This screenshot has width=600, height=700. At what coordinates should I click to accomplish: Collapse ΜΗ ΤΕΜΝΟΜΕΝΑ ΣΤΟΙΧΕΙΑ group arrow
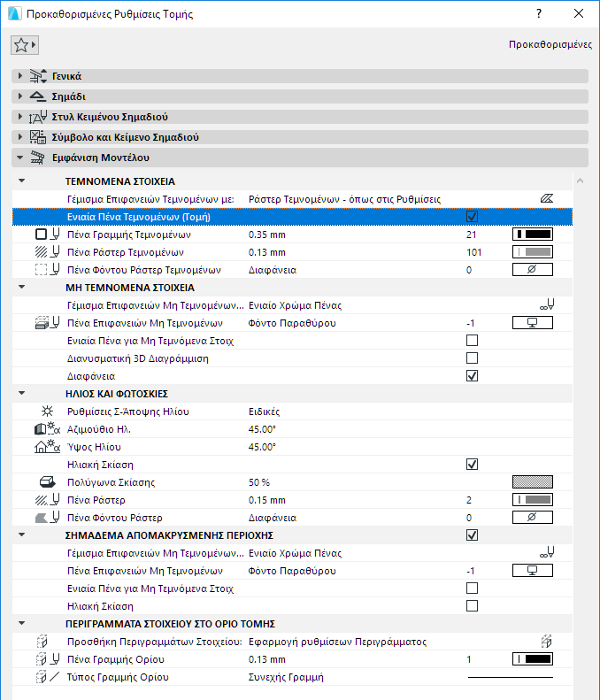click(x=21, y=287)
